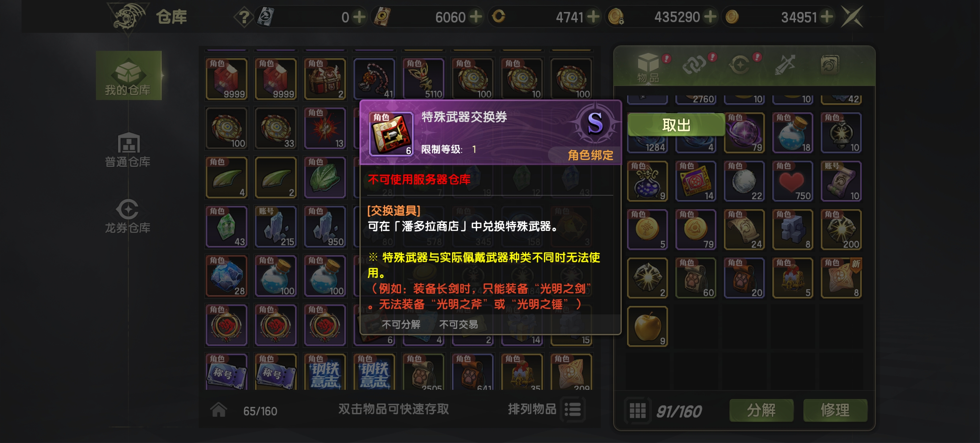The height and width of the screenshot is (443, 980).
Task: Select the 物品 inventory tab icon
Action: [648, 67]
